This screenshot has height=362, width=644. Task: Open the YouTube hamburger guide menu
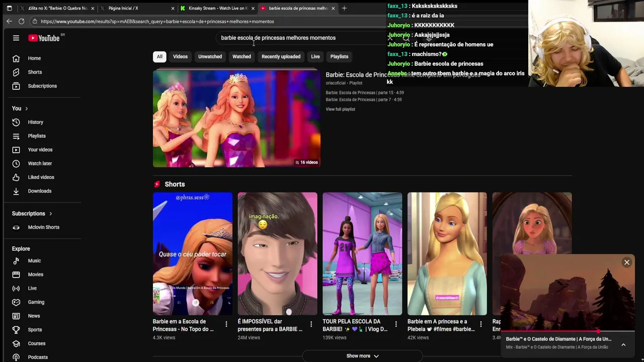[16, 38]
